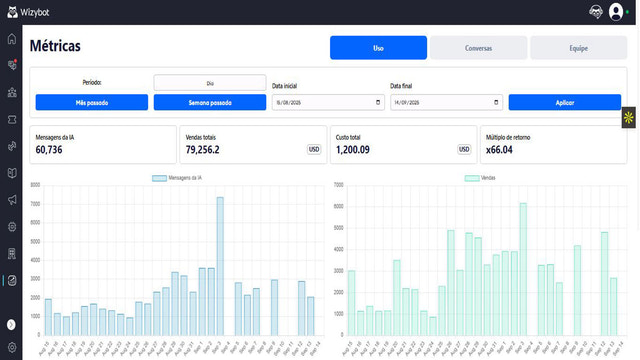Open calendar picker in Data inicial field

(378, 102)
